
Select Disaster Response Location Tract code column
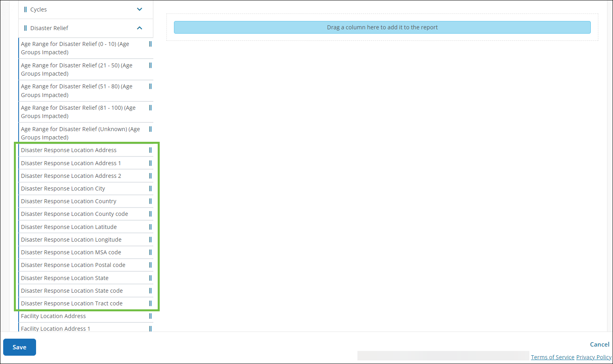[86, 303]
